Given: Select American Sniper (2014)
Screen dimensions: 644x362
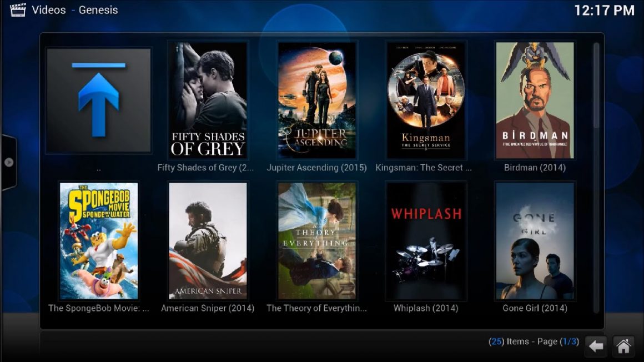Looking at the screenshot, I should pyautogui.click(x=208, y=241).
